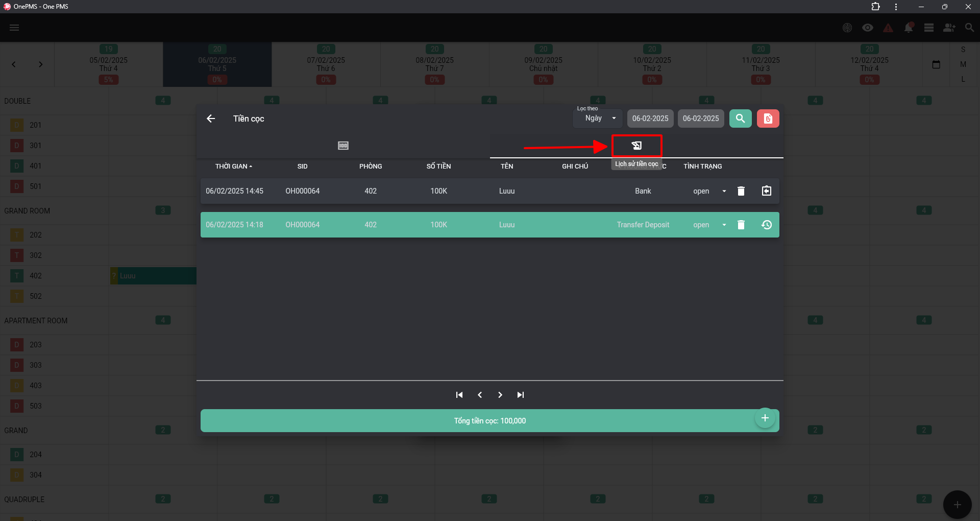
Task: Open the Lọc theo Ngày dropdown
Action: click(598, 119)
